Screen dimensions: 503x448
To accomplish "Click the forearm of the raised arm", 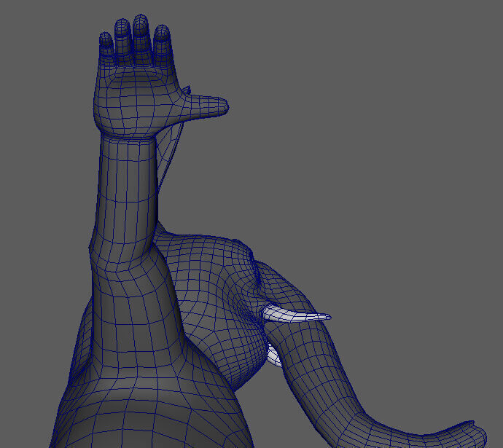I will tap(127, 192).
